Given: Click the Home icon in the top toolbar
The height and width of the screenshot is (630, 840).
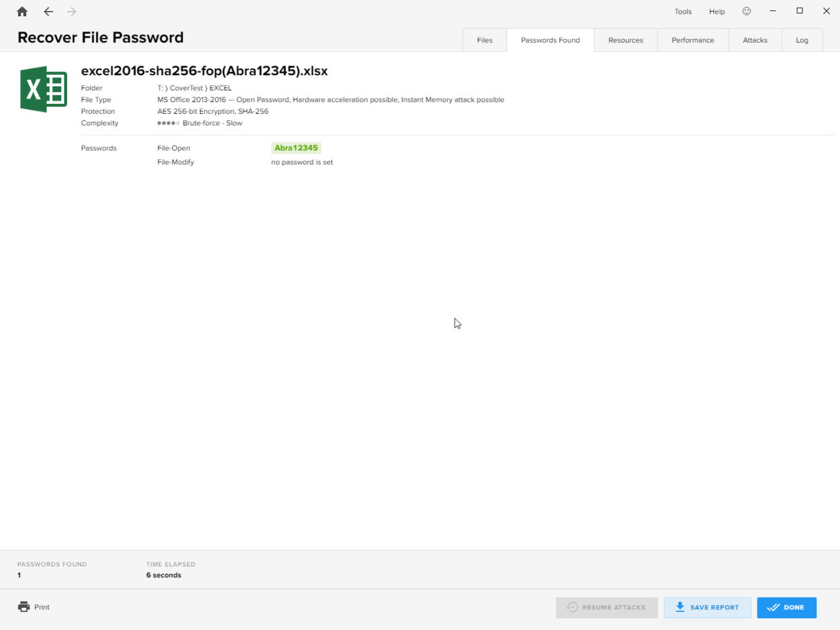Looking at the screenshot, I should point(21,11).
